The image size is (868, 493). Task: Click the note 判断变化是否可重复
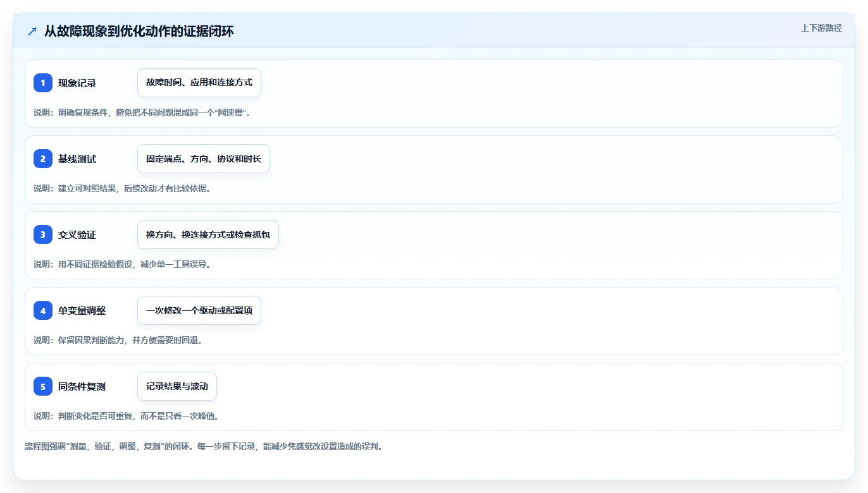pos(126,416)
